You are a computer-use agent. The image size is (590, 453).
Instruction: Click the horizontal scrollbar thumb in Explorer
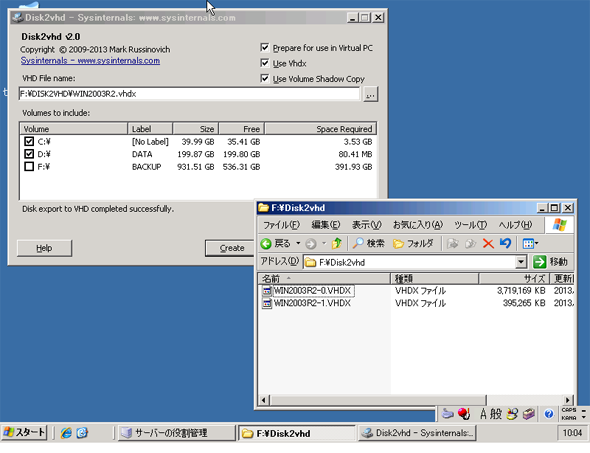[x=378, y=400]
